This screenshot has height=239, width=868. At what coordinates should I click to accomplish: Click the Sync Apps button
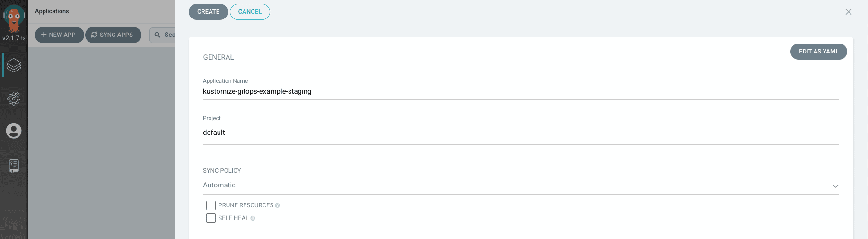coord(113,35)
